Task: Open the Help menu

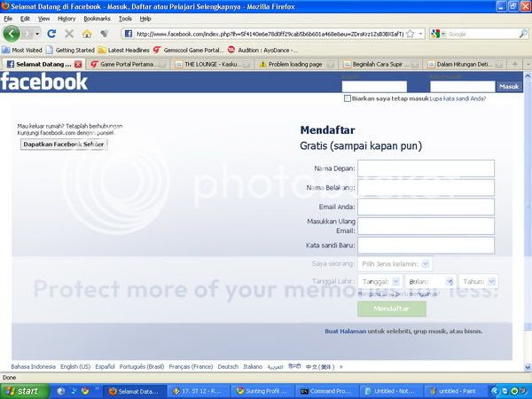Action: tap(145, 19)
